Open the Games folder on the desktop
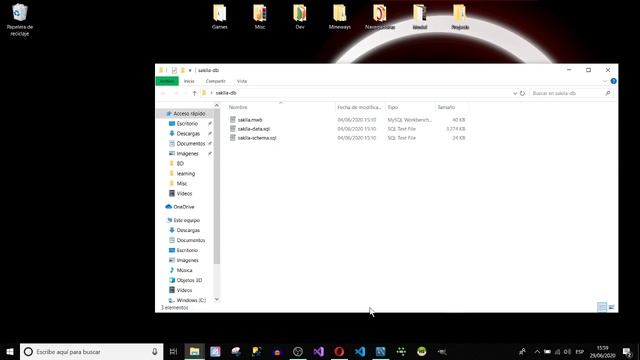 (x=220, y=17)
